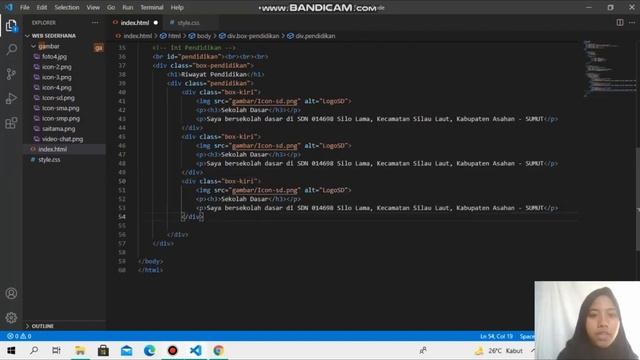Image resolution: width=640 pixels, height=360 pixels.
Task: Expand the OUTLINE section
Action: 42,326
